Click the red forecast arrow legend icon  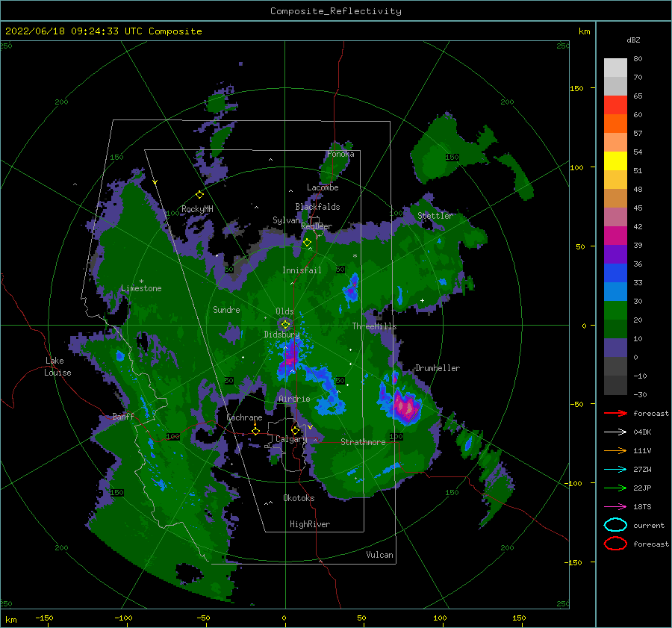615,413
